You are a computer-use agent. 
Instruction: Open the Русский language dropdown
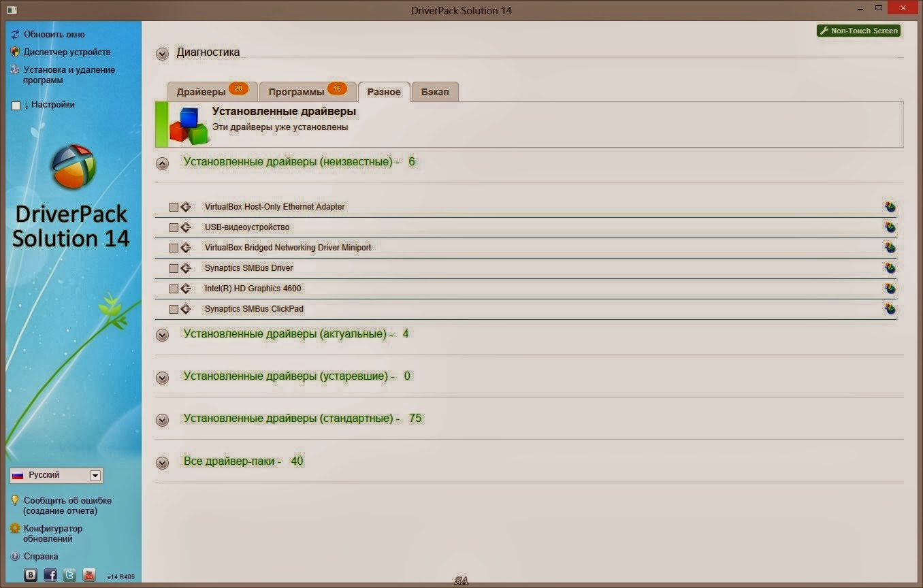click(x=56, y=476)
